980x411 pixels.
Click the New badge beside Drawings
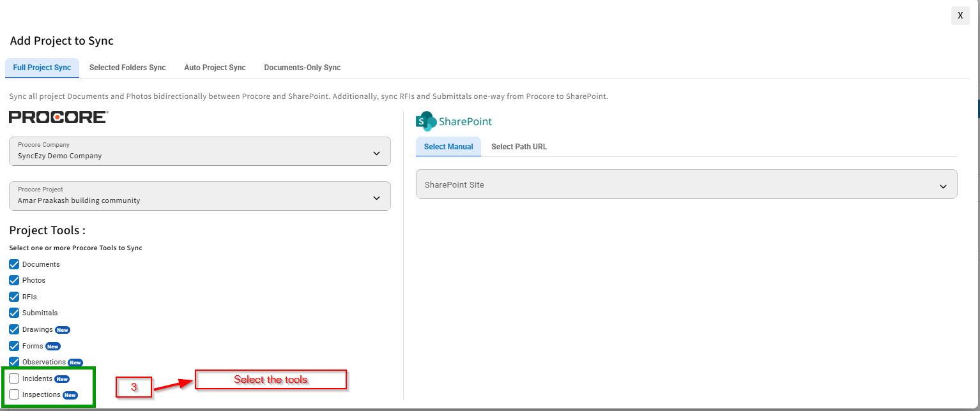pyautogui.click(x=62, y=330)
